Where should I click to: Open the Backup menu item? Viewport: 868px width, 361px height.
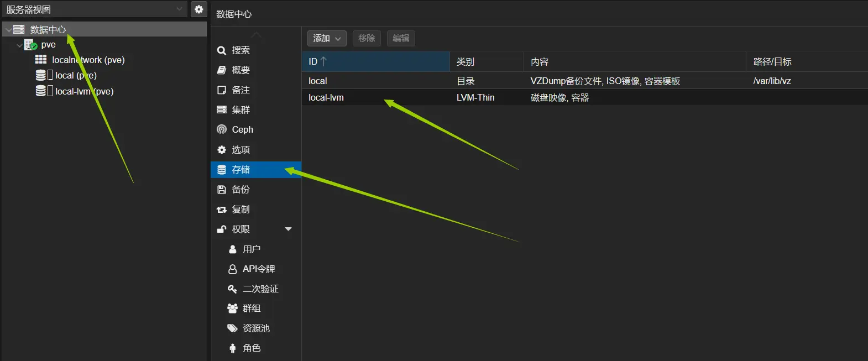(x=240, y=190)
